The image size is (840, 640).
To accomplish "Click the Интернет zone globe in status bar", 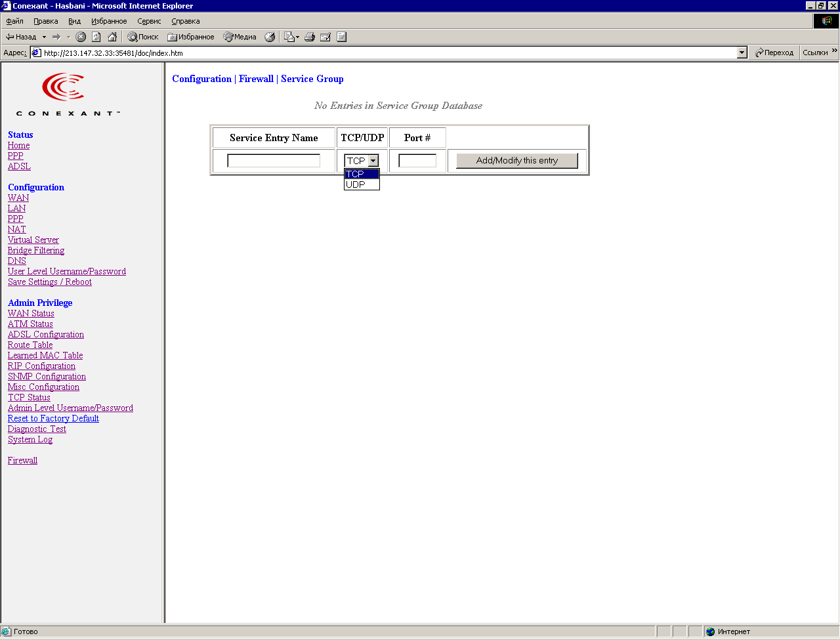I will click(710, 631).
